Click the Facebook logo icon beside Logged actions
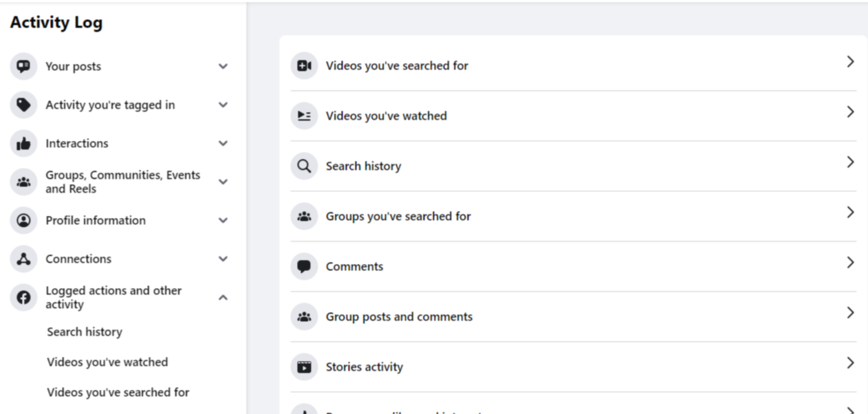This screenshot has width=868, height=414. click(x=23, y=298)
